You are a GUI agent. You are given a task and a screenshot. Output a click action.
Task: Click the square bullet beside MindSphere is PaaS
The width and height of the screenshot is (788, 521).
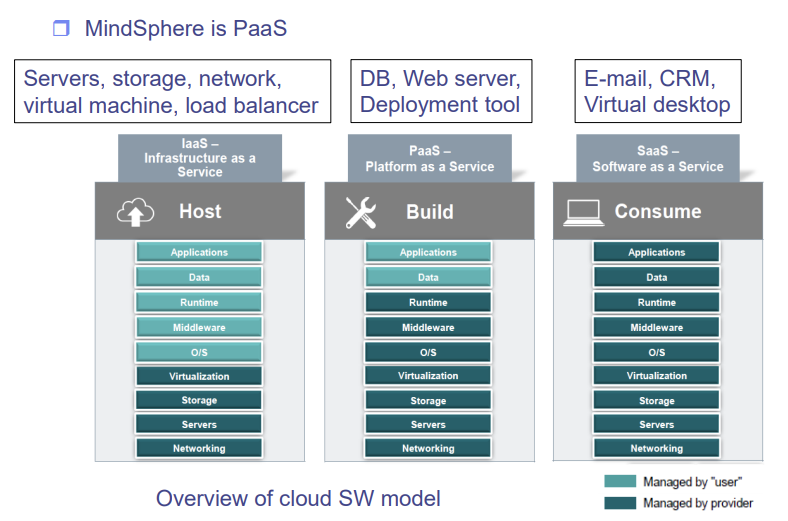pyautogui.click(x=61, y=28)
